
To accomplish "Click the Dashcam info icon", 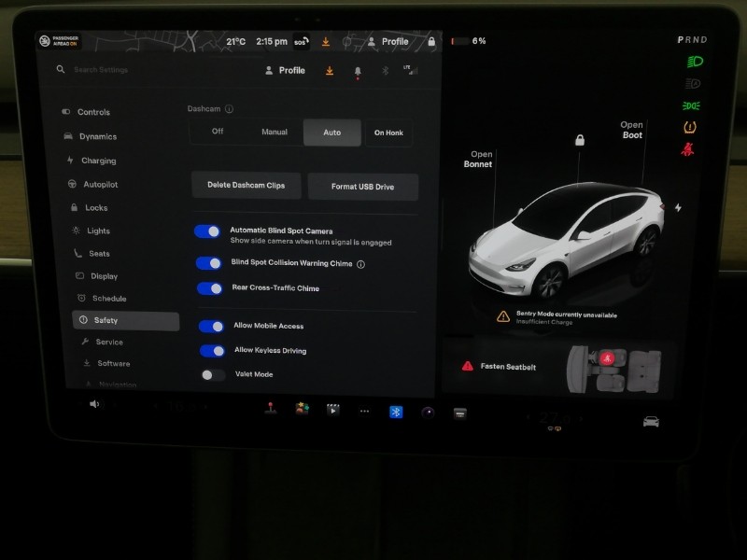I will [229, 109].
